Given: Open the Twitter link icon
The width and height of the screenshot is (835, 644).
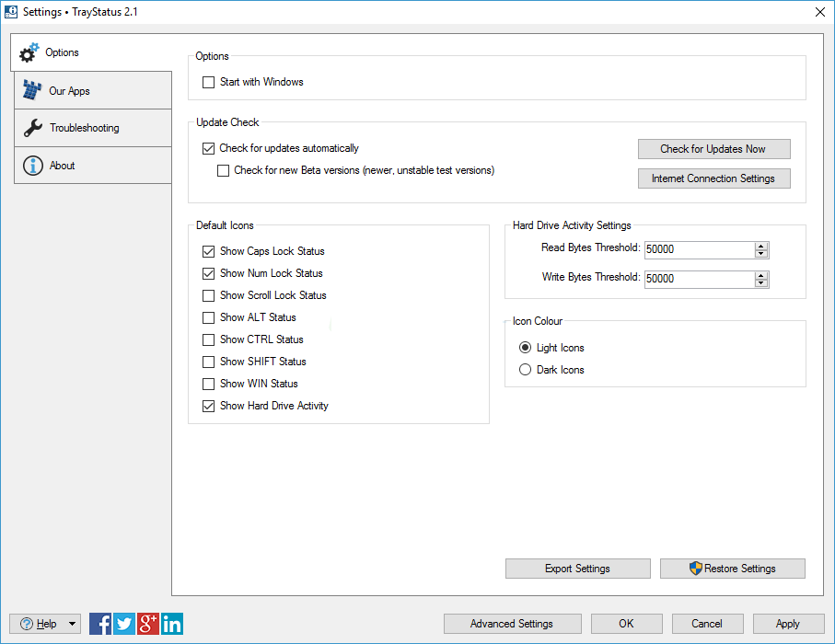Looking at the screenshot, I should 124,624.
